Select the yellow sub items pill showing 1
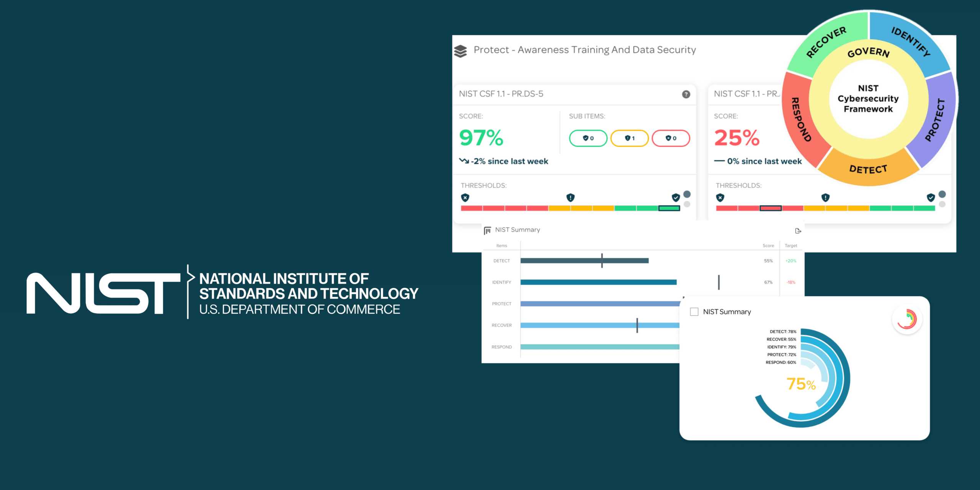This screenshot has height=490, width=980. [x=629, y=138]
